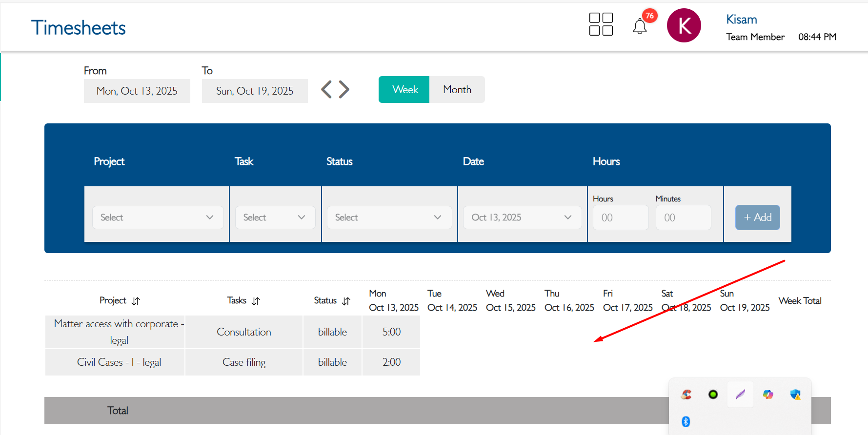Click the Minutes input field
The image size is (868, 435).
[683, 217]
